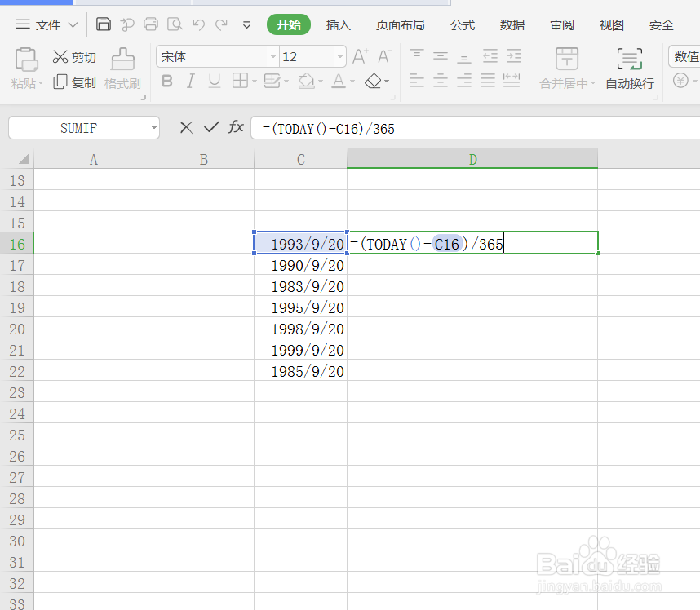This screenshot has width=700, height=610.
Task: Click the Print icon in quick toolbar
Action: 151,24
